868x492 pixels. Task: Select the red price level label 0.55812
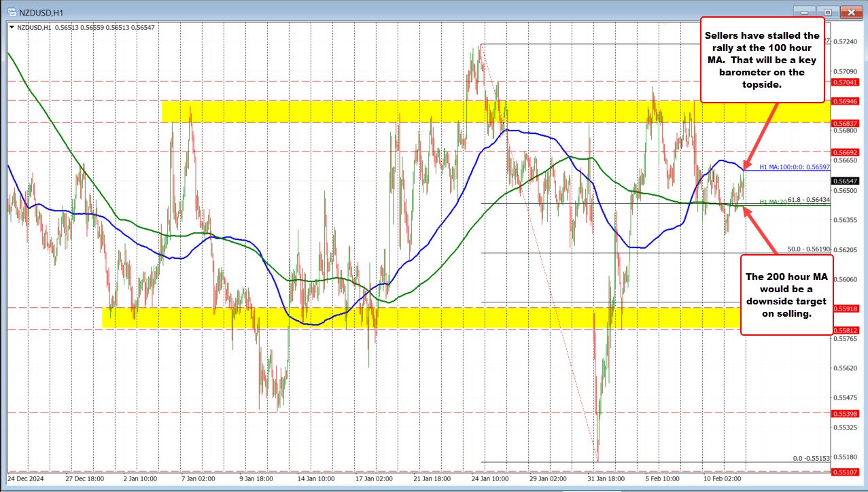coord(846,330)
